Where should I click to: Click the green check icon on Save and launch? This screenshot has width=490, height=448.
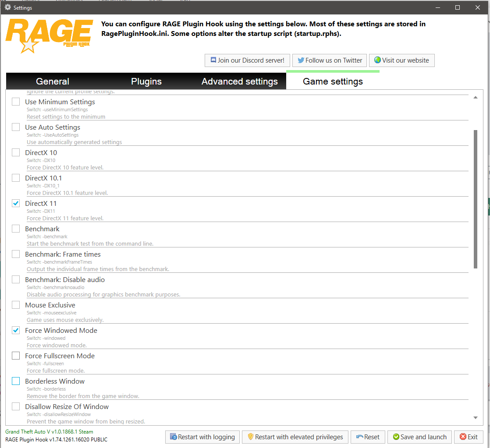[396, 437]
